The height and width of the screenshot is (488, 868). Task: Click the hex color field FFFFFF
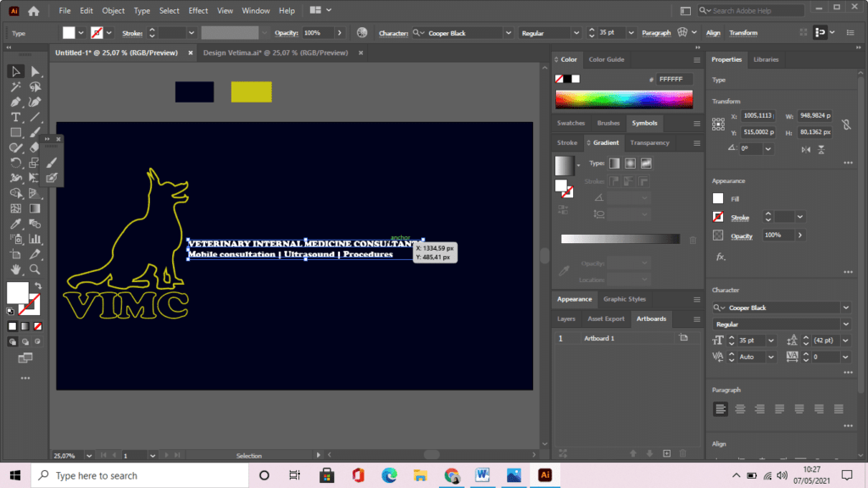click(674, 79)
